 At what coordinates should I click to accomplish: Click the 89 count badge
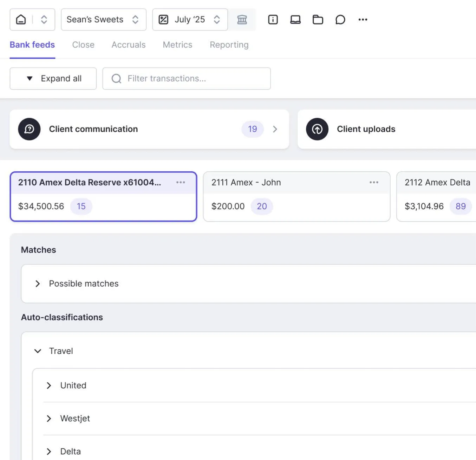coord(461,206)
